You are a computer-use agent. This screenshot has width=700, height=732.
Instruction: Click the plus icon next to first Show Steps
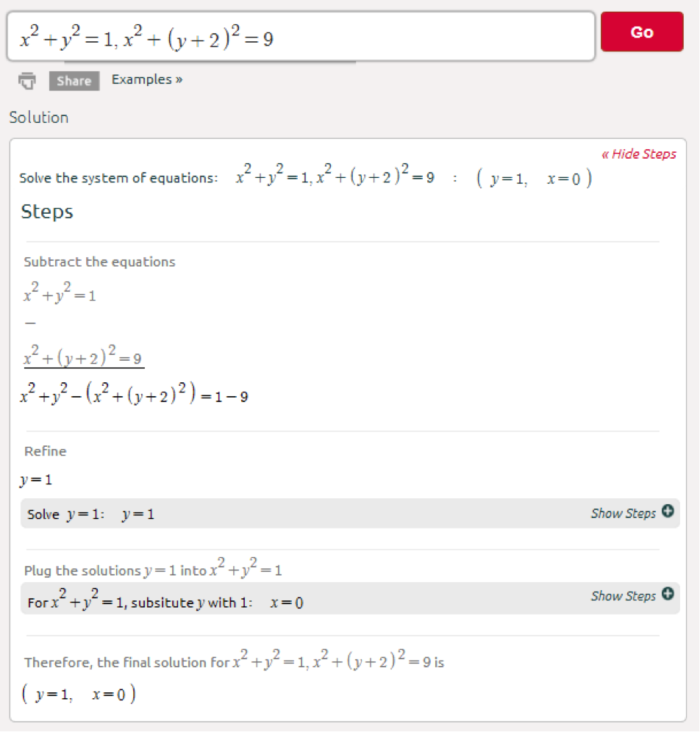(x=668, y=512)
